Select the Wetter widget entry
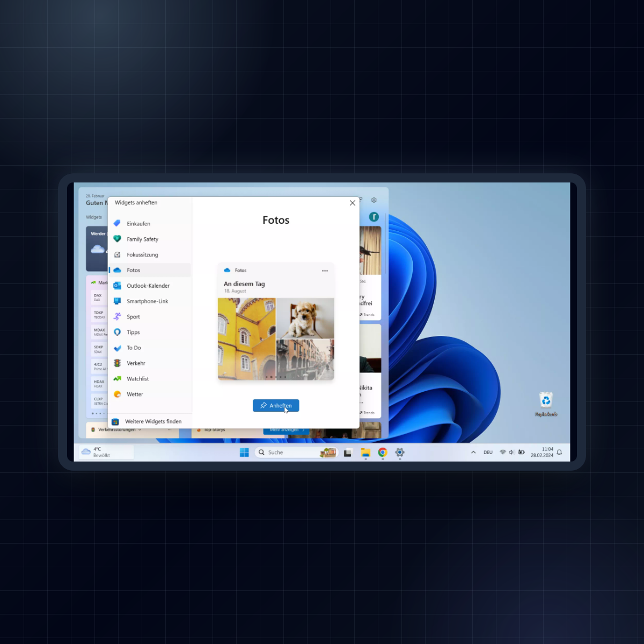The height and width of the screenshot is (644, 644). (x=150, y=394)
